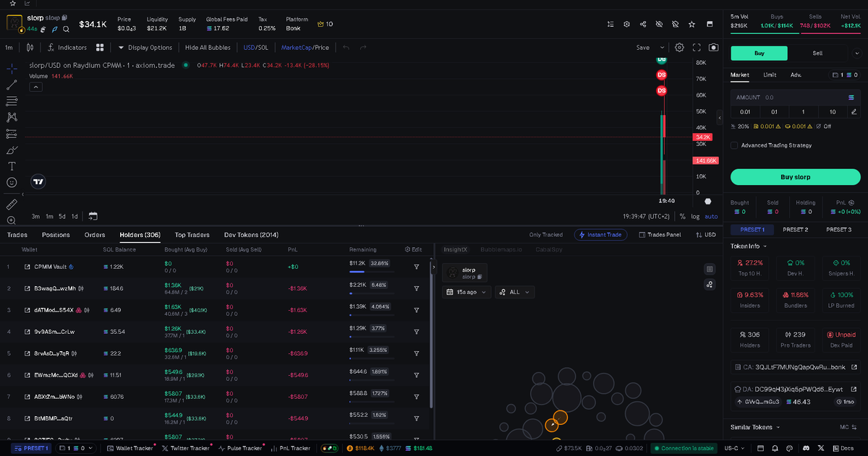Toggle USD/SOL currency display

[x=255, y=48]
